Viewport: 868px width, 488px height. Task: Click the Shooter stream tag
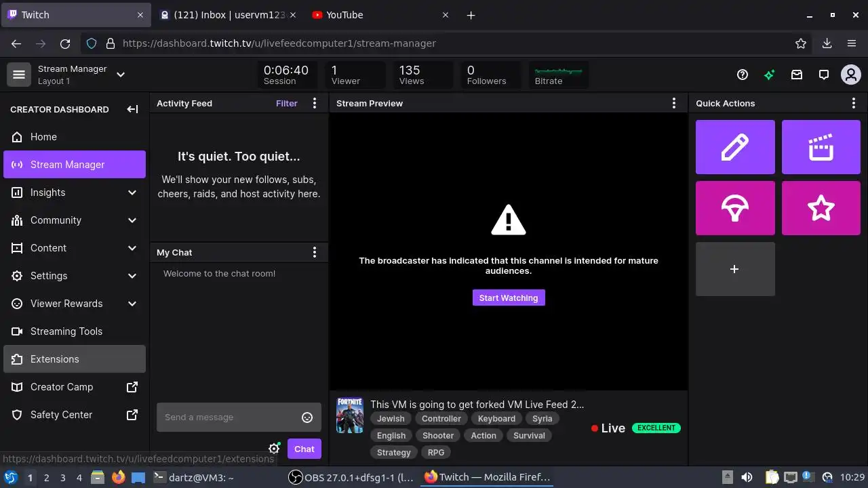(438, 436)
